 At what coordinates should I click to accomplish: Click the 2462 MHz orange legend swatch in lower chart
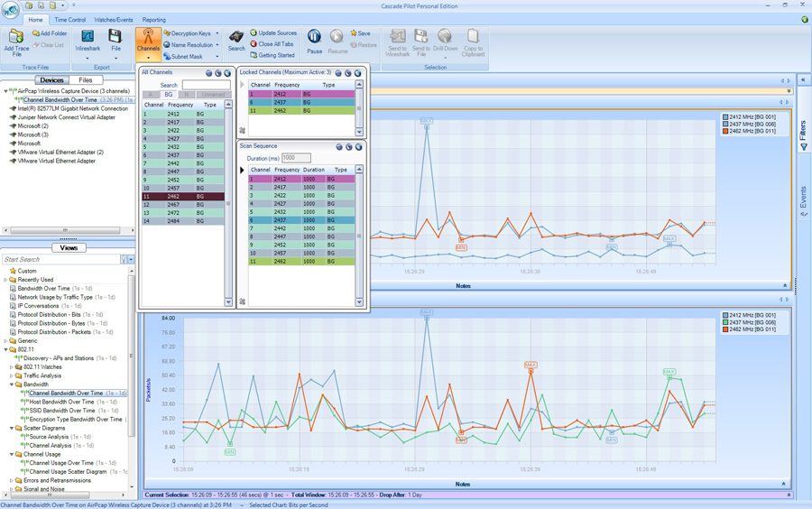(725, 329)
